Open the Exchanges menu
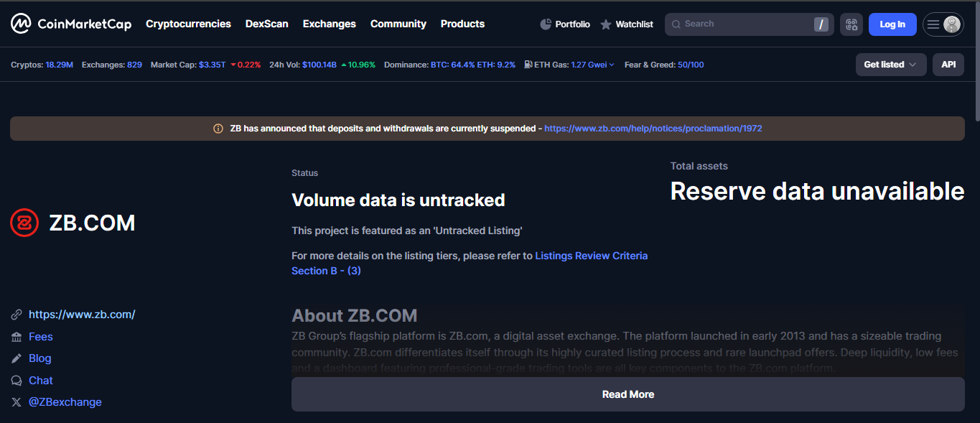This screenshot has width=980, height=423. click(329, 24)
